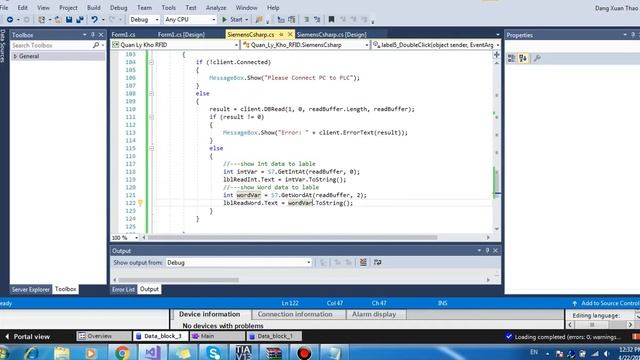Open the Server Explorer tab
This screenshot has width=640, height=360.
[31, 289]
